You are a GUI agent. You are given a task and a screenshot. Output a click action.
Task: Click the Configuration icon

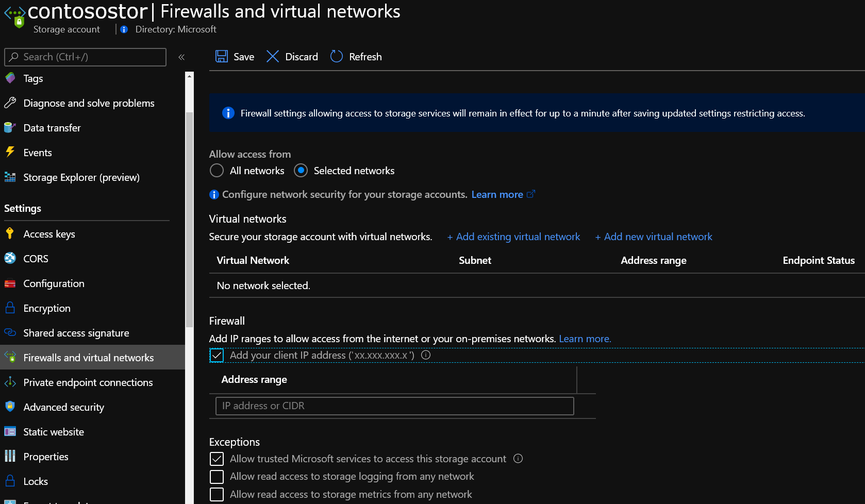pos(10,283)
